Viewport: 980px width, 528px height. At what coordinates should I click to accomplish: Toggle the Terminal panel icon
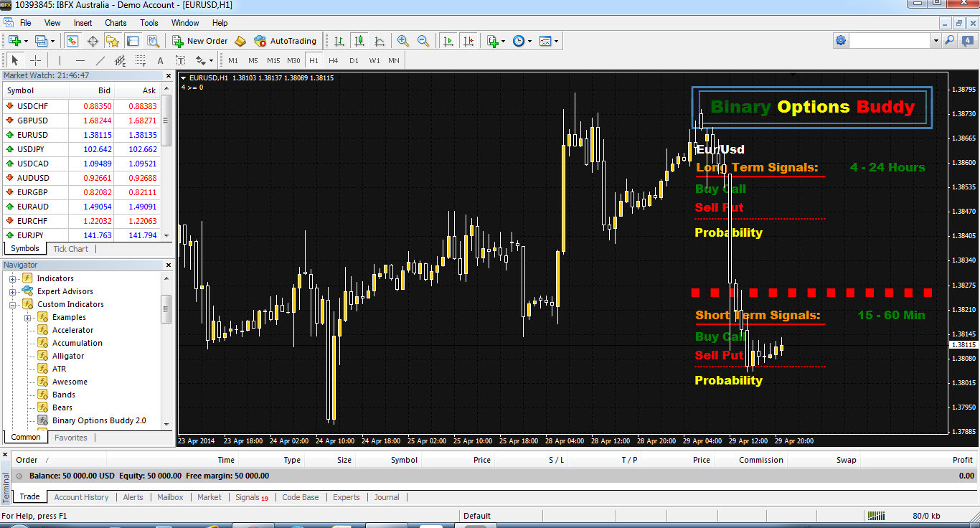point(133,41)
